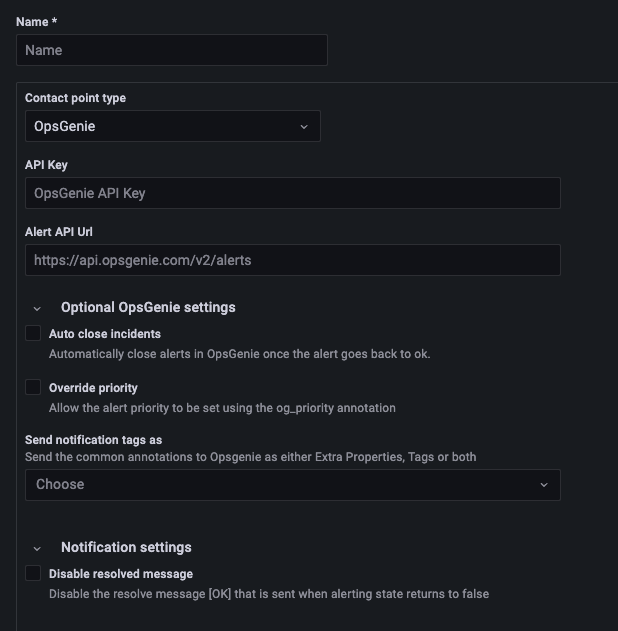Collapse Optional OpsGenie settings with its chevron
Screen dimensions: 618x631
pyautogui.click(x=37, y=308)
